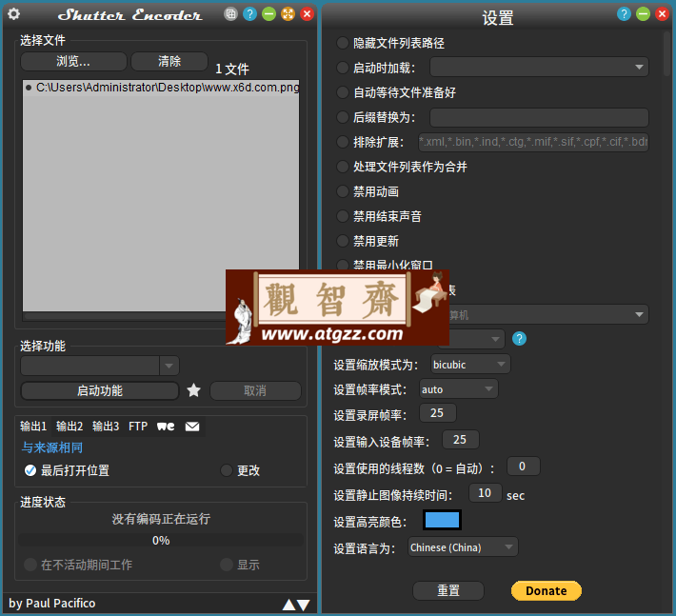Image resolution: width=676 pixels, height=616 pixels.
Task: Click the yellow Donate button
Action: 547,590
